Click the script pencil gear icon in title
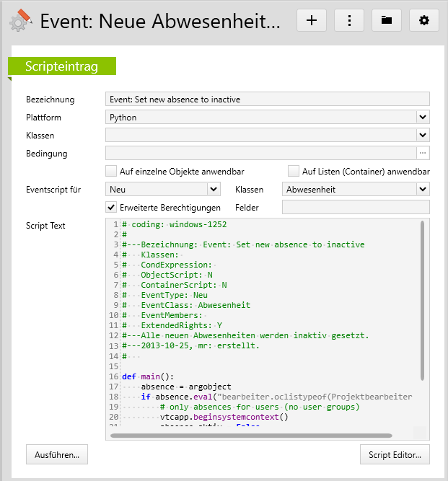The height and width of the screenshot is (481, 448). click(19, 20)
